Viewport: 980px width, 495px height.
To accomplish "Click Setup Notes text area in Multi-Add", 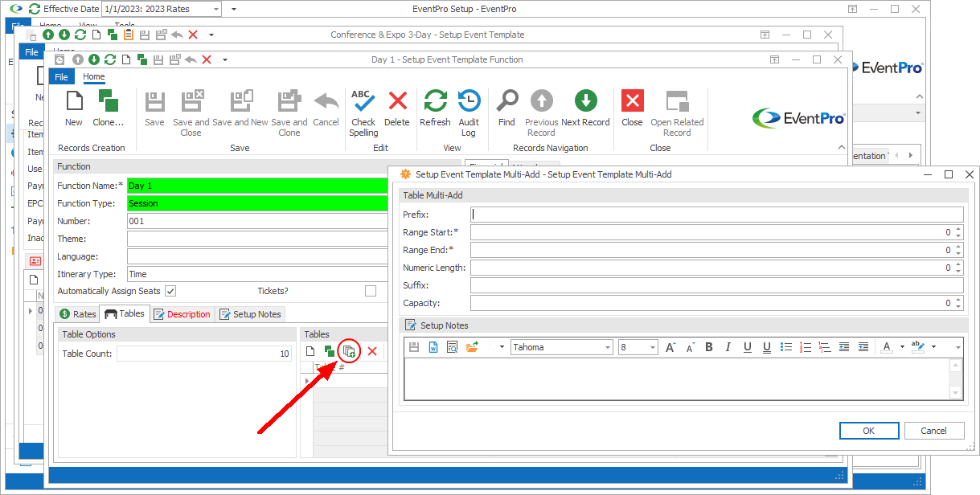I will pyautogui.click(x=675, y=378).
